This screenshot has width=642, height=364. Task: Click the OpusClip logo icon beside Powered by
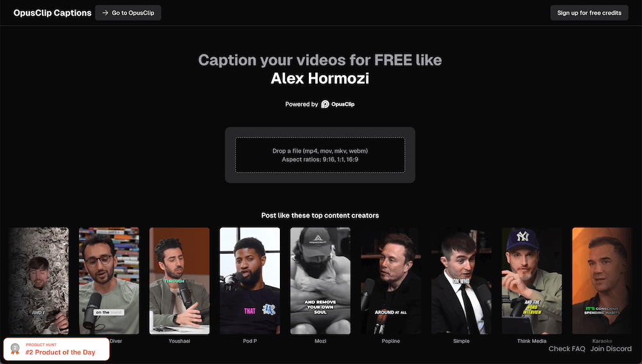point(325,105)
